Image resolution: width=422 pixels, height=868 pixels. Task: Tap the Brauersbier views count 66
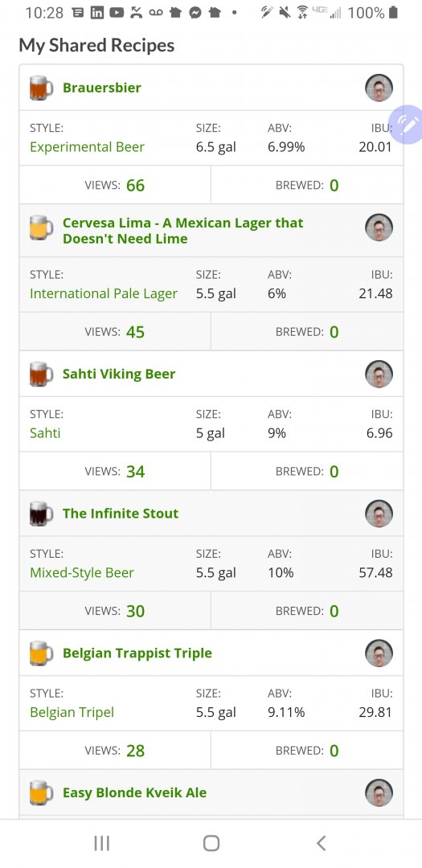[x=135, y=186]
